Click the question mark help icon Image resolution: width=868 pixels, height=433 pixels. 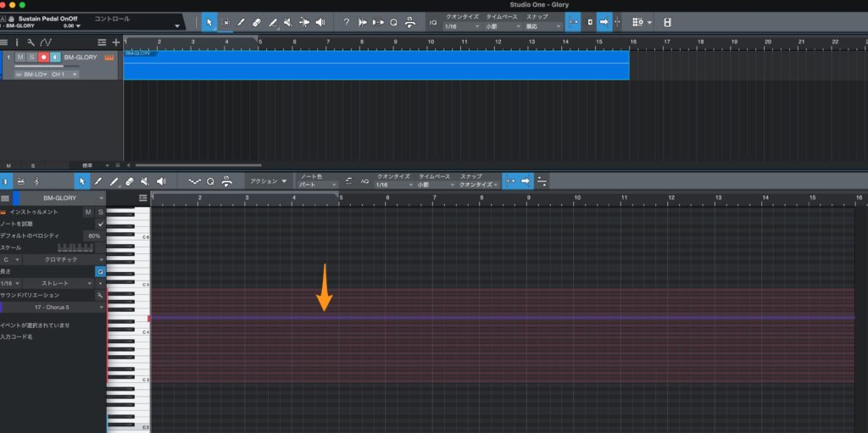tap(346, 22)
